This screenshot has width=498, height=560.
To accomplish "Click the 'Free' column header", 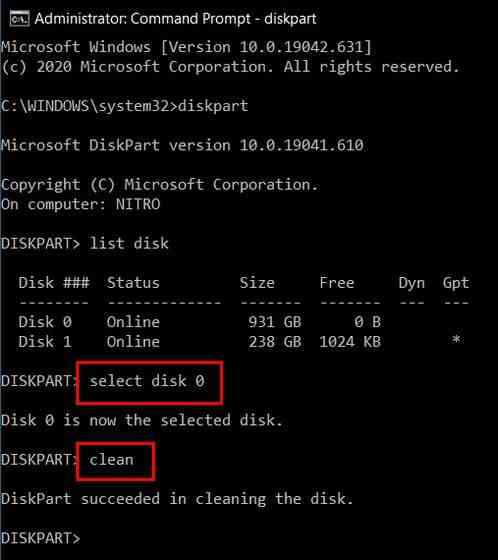I will [x=337, y=283].
